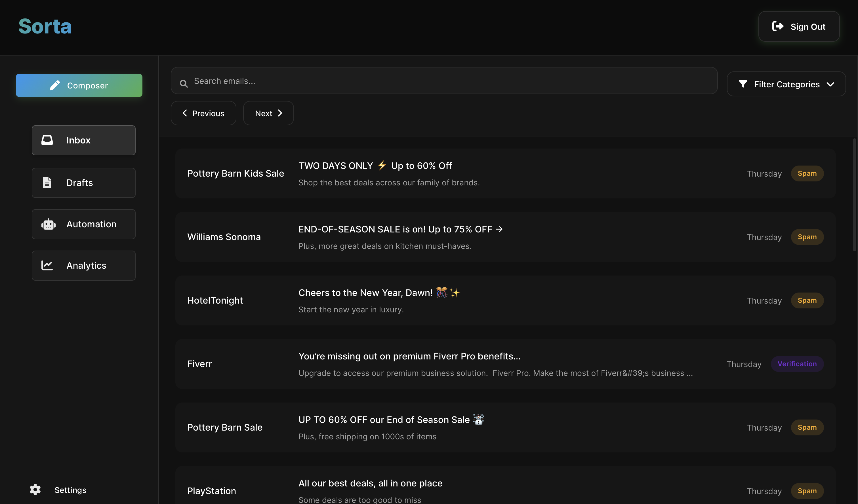Viewport: 858px width, 504px height.
Task: Click the Drafts document icon
Action: click(x=47, y=183)
